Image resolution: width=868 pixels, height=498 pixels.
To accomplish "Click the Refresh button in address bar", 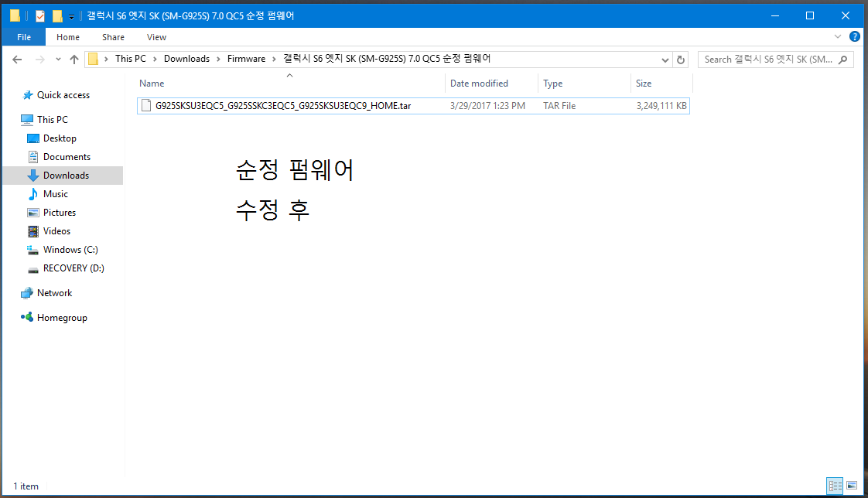I will (681, 60).
